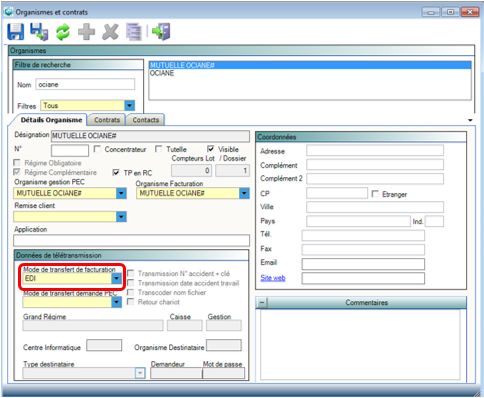Click the grey plus Add icon
The image size is (484, 398).
click(86, 32)
